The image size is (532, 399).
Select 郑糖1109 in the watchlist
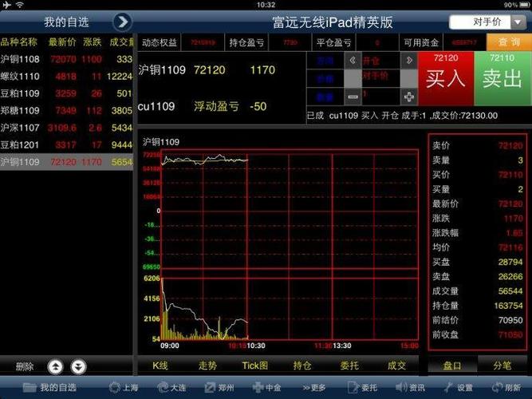tap(66, 110)
